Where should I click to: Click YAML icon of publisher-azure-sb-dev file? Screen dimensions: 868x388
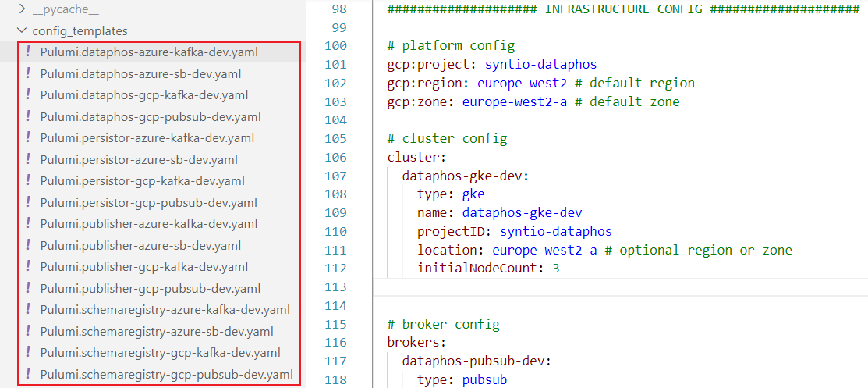(28, 246)
